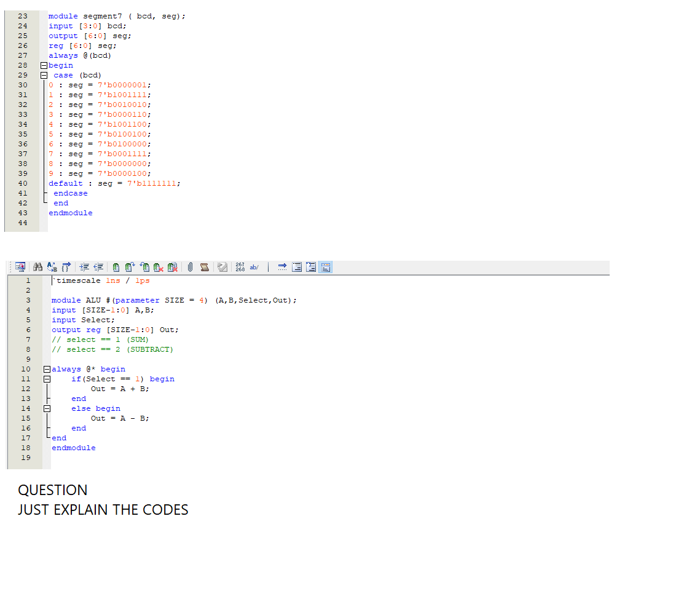Screen dimensions: 700x607
Task: Jump to the previous bookmark
Action: click(x=144, y=267)
